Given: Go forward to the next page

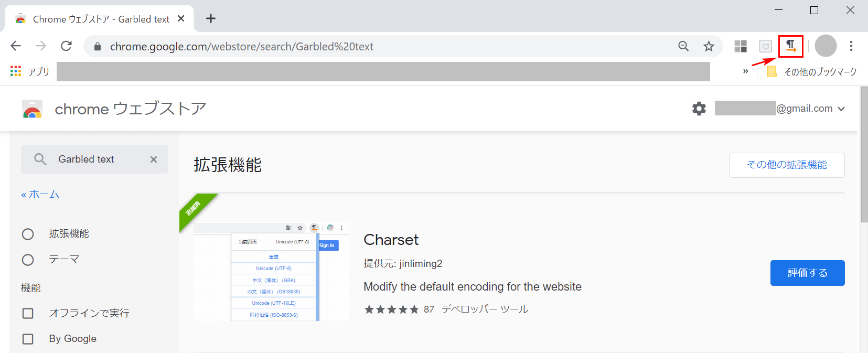Looking at the screenshot, I should (x=41, y=46).
